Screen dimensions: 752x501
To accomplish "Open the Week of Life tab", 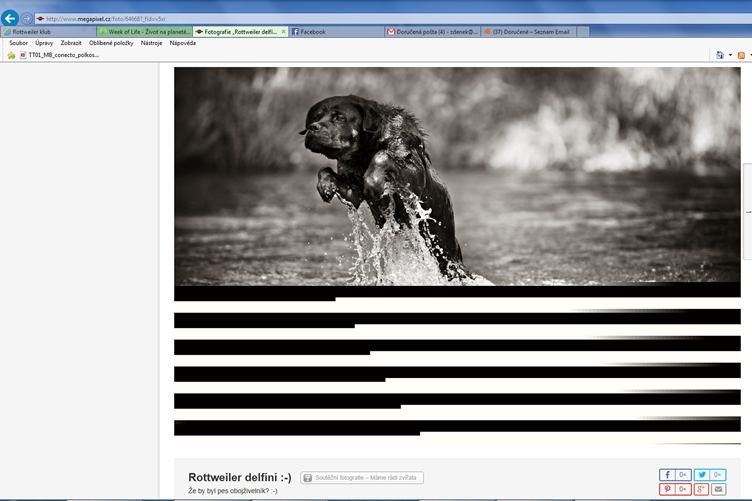I will (144, 32).
